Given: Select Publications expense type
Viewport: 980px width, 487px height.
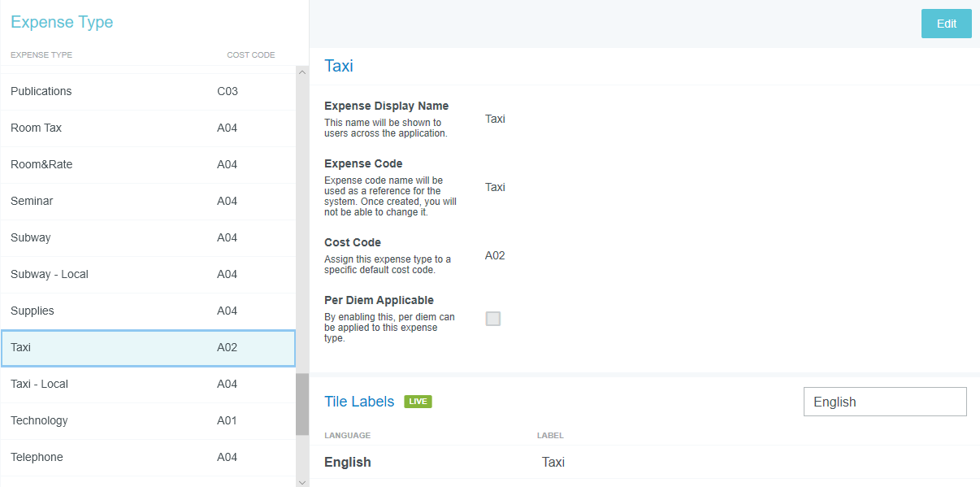Looking at the screenshot, I should pyautogui.click(x=146, y=91).
